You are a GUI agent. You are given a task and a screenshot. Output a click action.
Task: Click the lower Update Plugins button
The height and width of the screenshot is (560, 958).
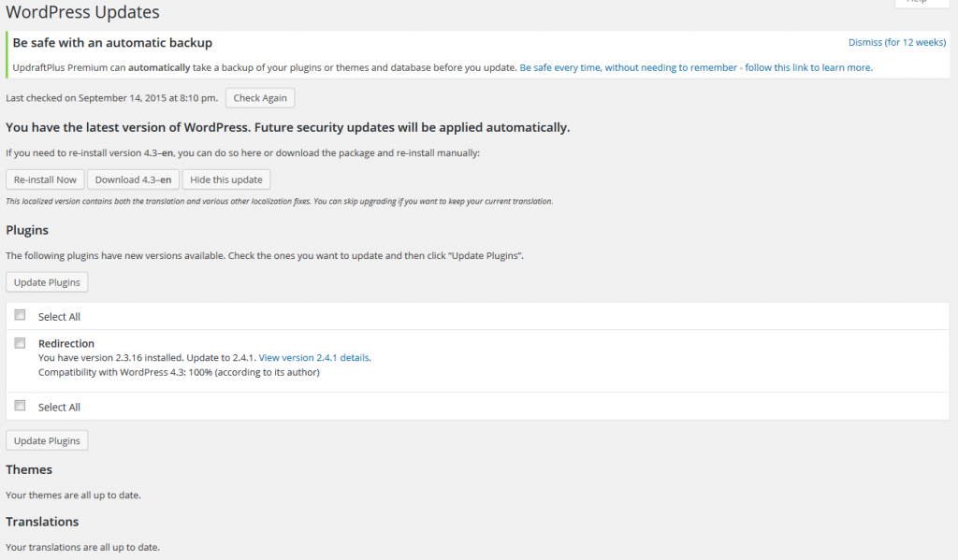click(x=47, y=439)
